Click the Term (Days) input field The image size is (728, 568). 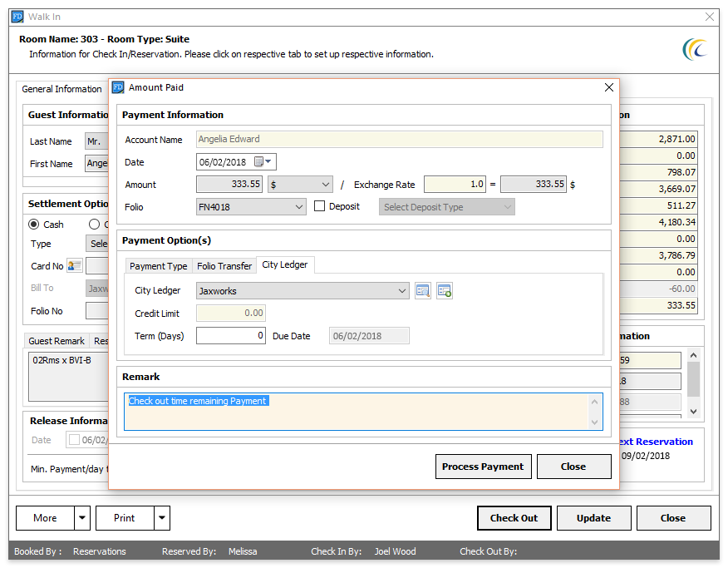coord(231,336)
